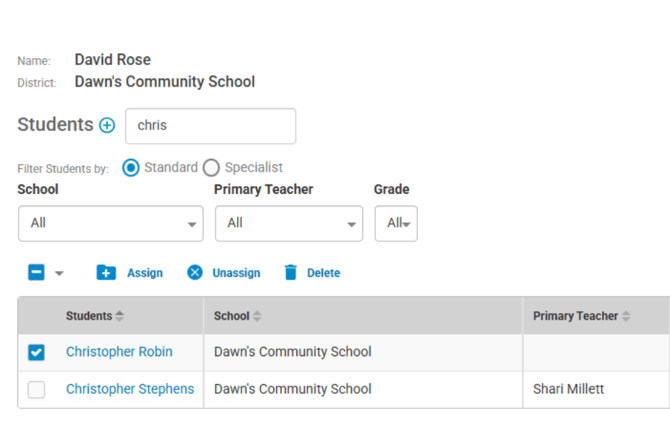The image size is (670, 427).
Task: Select the Specialist radio button
Action: point(211,168)
